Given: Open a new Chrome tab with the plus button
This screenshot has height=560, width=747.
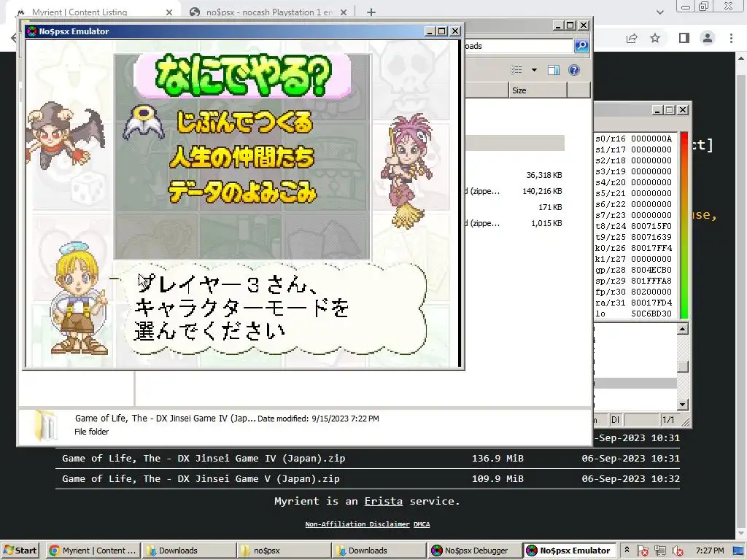Looking at the screenshot, I should (x=371, y=12).
